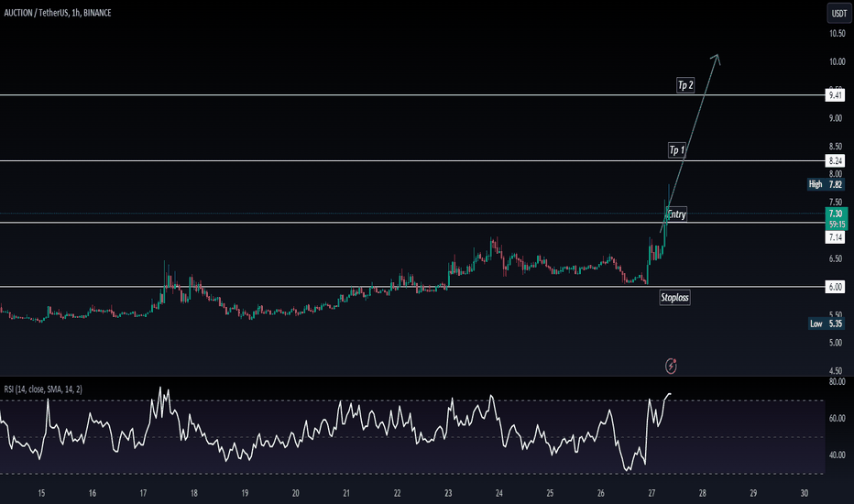Click date 20 on the time axis

[x=295, y=493]
